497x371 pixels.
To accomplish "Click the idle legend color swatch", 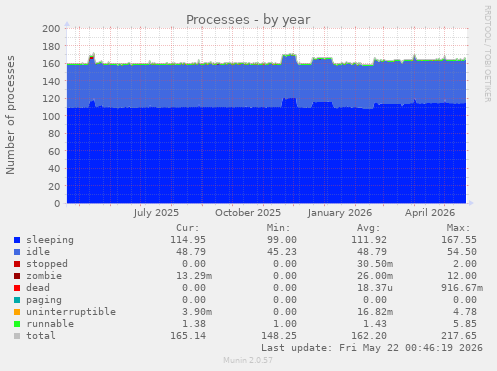I will 17,252.
